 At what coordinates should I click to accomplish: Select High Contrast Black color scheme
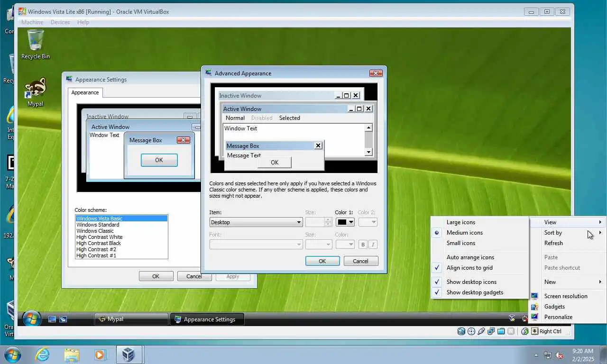point(121,243)
